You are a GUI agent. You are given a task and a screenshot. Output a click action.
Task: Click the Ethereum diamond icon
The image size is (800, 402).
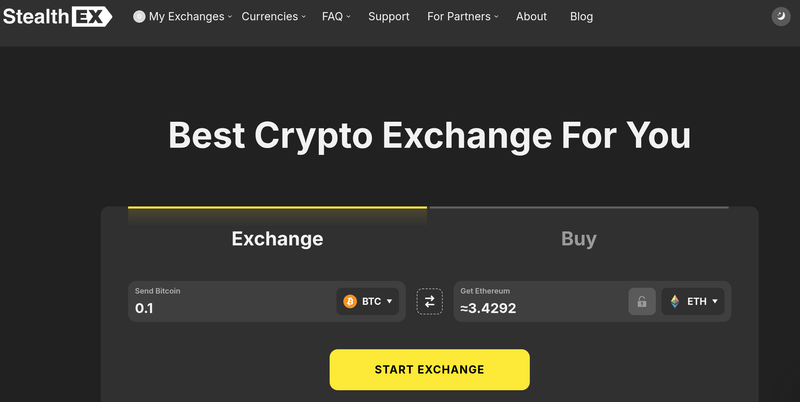tap(675, 301)
